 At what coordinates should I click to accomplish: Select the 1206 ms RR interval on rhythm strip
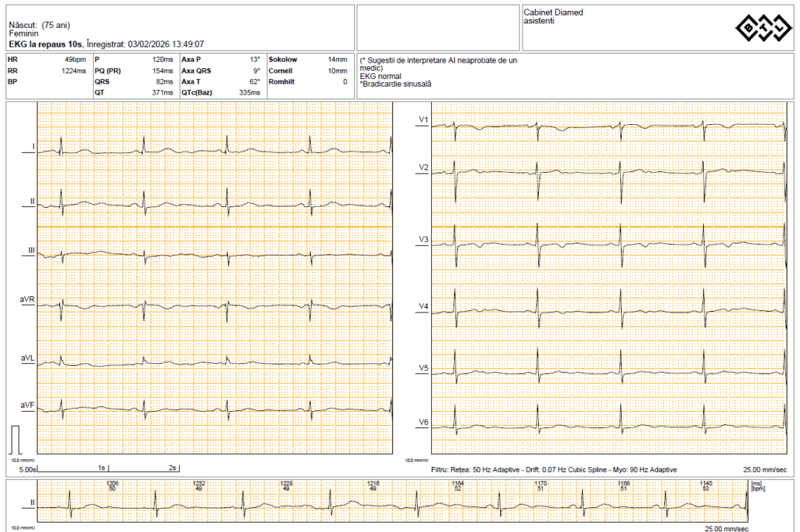pyautogui.click(x=112, y=484)
